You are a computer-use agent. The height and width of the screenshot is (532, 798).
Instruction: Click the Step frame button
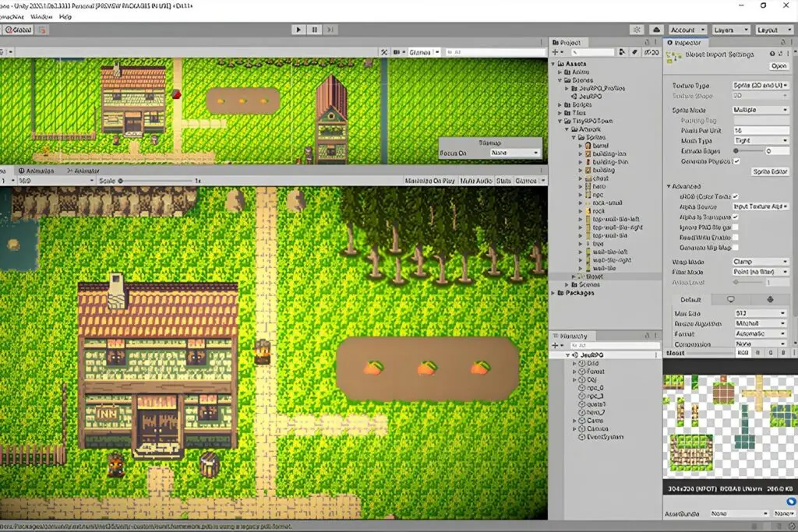331,30
